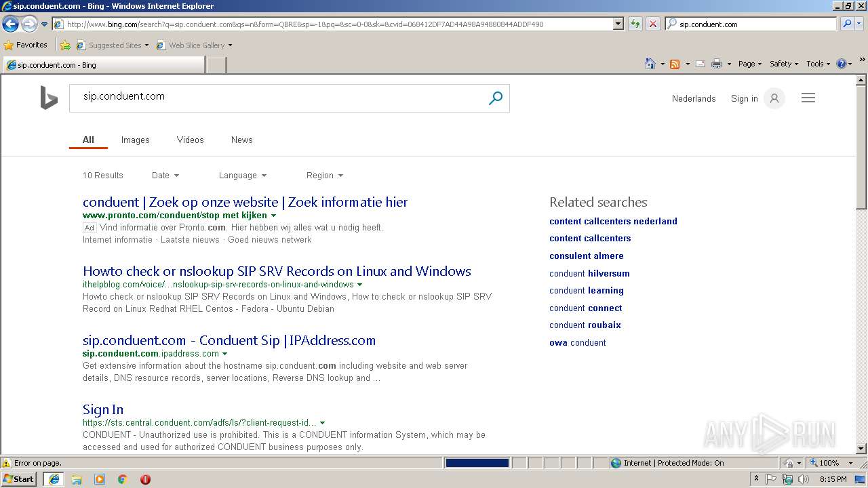Click Bing search magnifier button

[x=496, y=98]
